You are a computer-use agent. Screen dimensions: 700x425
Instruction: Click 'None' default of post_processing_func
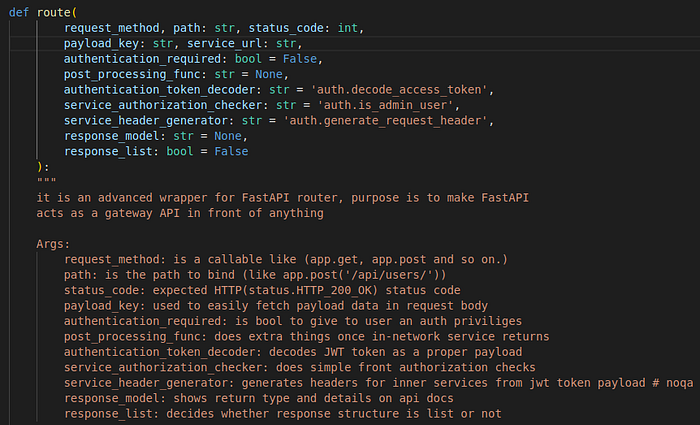(x=269, y=74)
